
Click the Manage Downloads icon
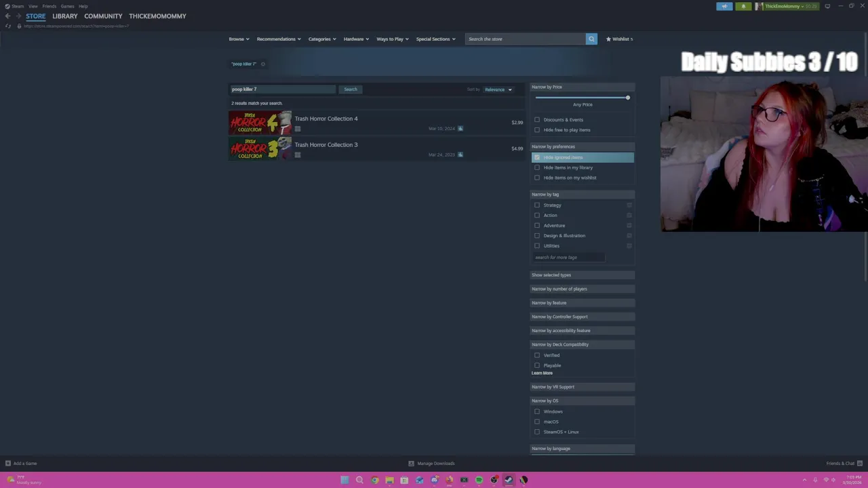point(411,464)
